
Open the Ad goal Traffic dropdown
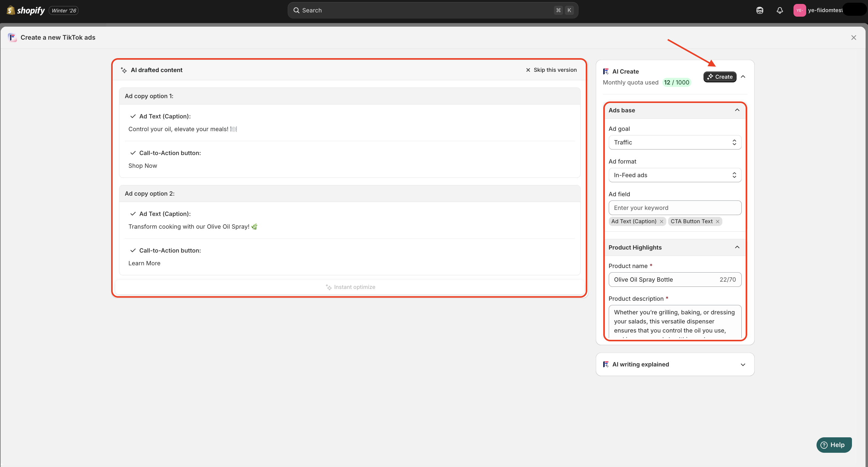click(x=674, y=143)
